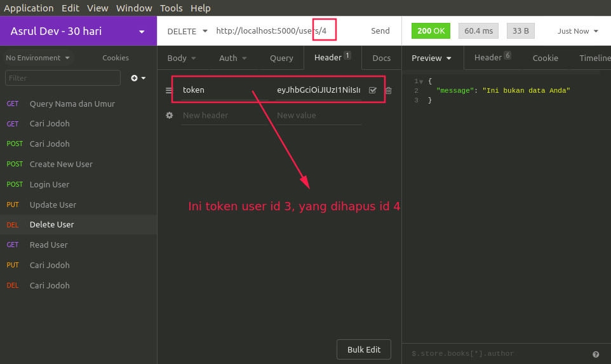Open the Window menu

point(134,8)
